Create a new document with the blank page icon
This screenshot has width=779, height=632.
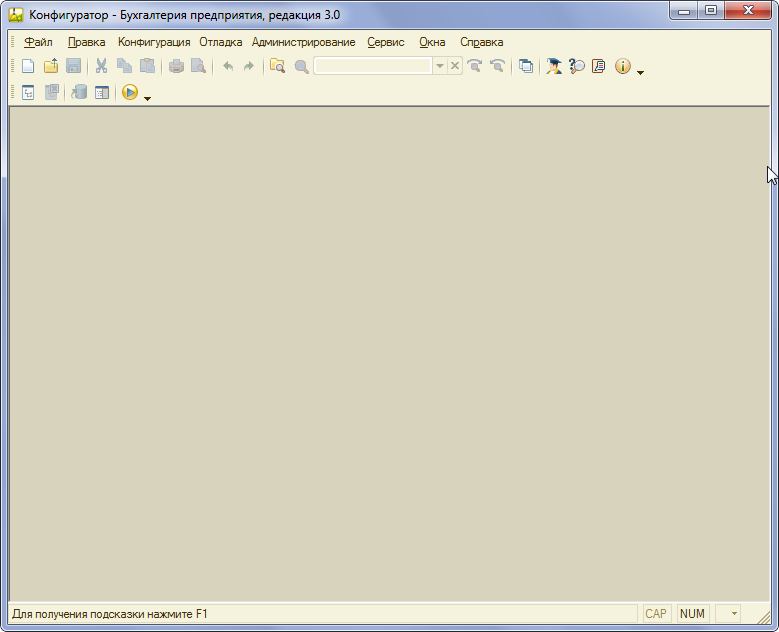(x=28, y=66)
